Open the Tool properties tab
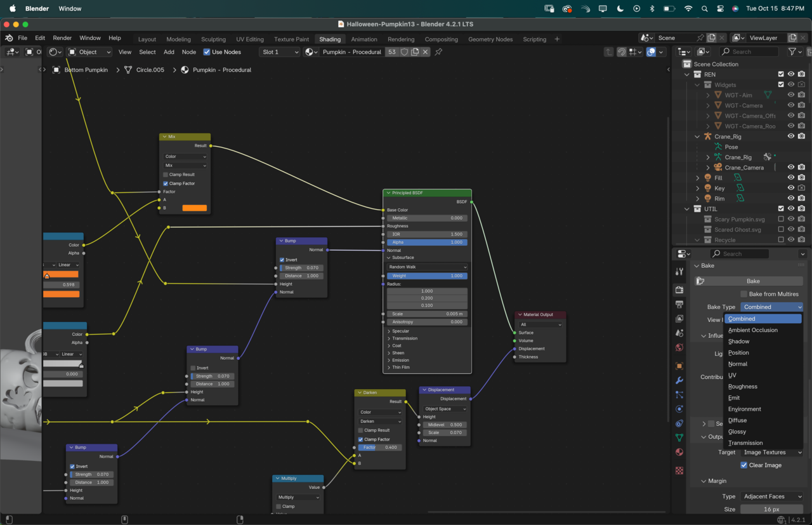The image size is (812, 525). click(x=679, y=272)
